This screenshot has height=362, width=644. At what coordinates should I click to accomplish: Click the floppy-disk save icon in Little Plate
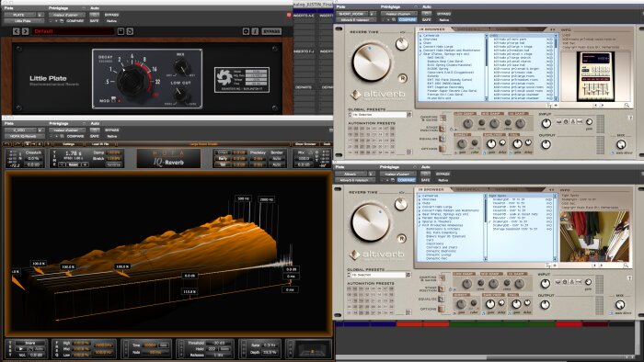(x=121, y=31)
